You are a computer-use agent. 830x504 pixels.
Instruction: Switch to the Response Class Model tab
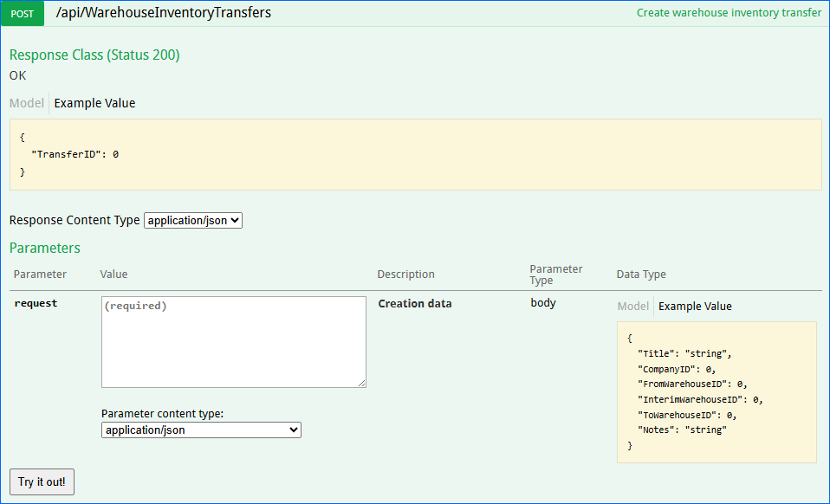pos(27,103)
